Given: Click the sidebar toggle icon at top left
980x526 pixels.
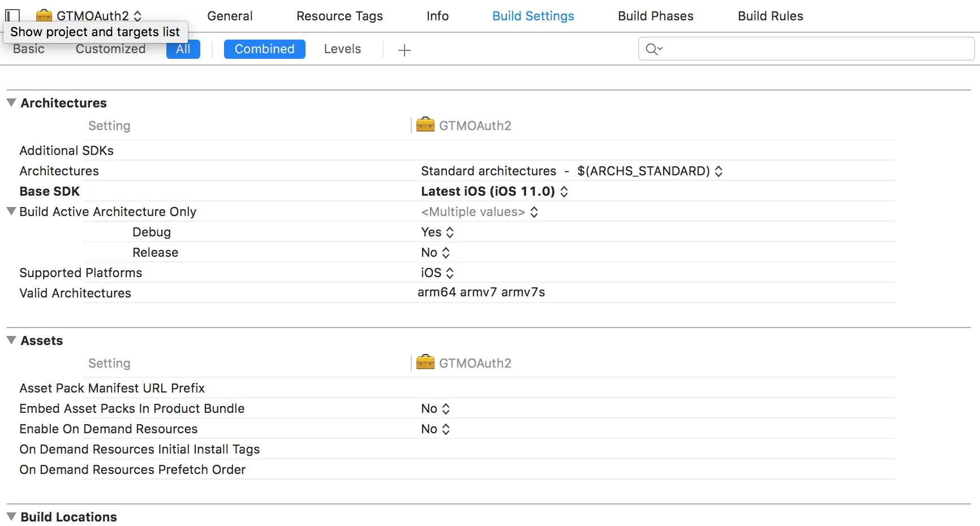Looking at the screenshot, I should (12, 15).
